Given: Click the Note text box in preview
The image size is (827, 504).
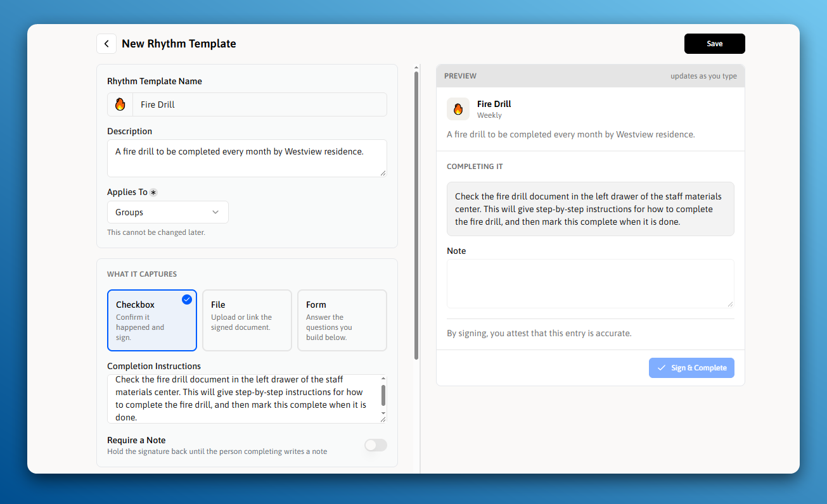Looking at the screenshot, I should click(591, 284).
